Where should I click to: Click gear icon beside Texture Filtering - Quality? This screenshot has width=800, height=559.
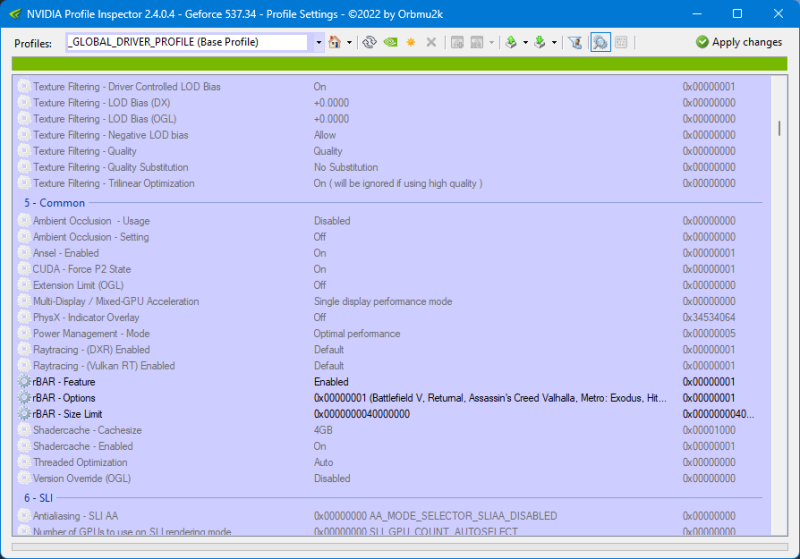[24, 151]
